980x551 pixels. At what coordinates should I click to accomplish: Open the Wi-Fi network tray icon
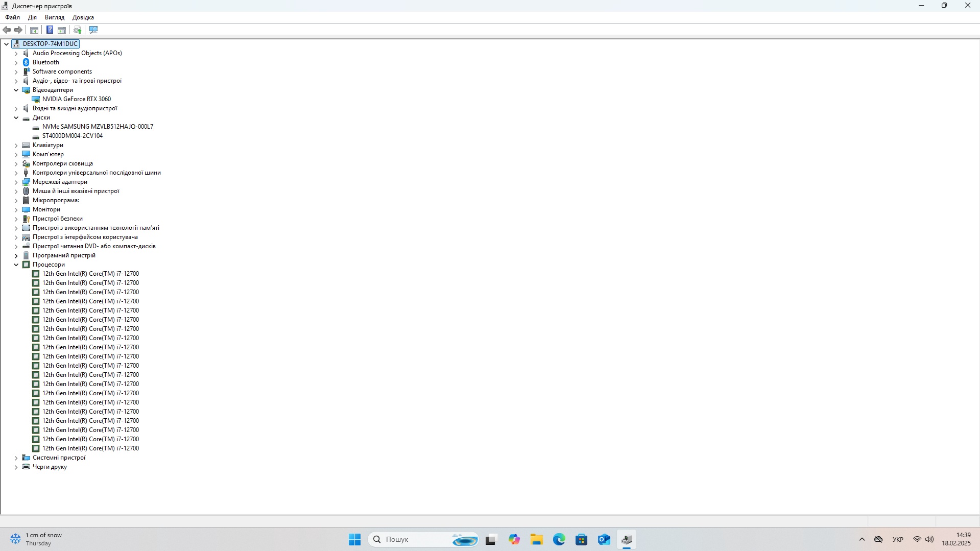[917, 539]
